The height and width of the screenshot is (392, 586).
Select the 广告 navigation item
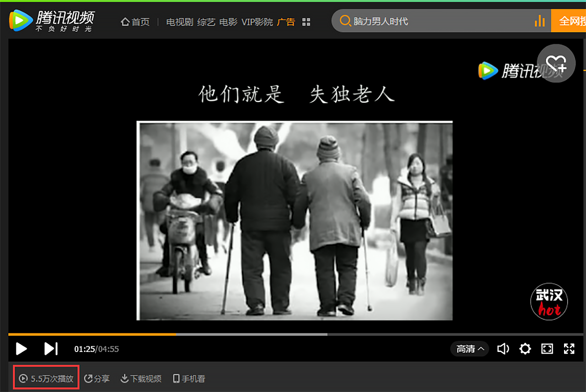tap(286, 22)
